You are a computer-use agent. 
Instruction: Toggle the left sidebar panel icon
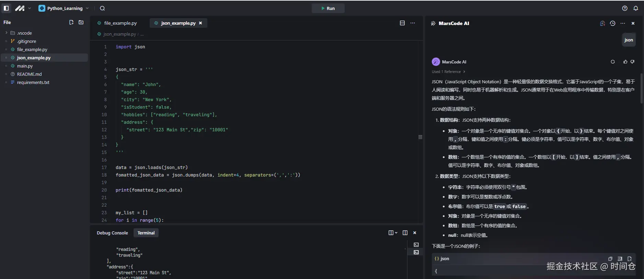(6, 8)
